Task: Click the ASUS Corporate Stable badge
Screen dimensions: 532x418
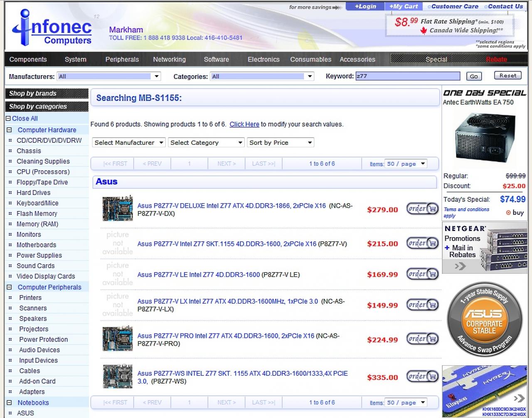Action: click(x=485, y=320)
